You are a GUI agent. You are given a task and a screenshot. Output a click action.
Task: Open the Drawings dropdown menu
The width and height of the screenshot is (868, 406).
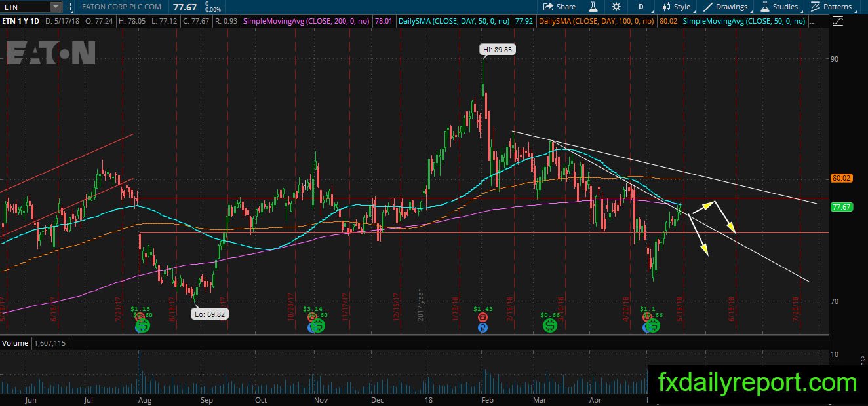[726, 7]
